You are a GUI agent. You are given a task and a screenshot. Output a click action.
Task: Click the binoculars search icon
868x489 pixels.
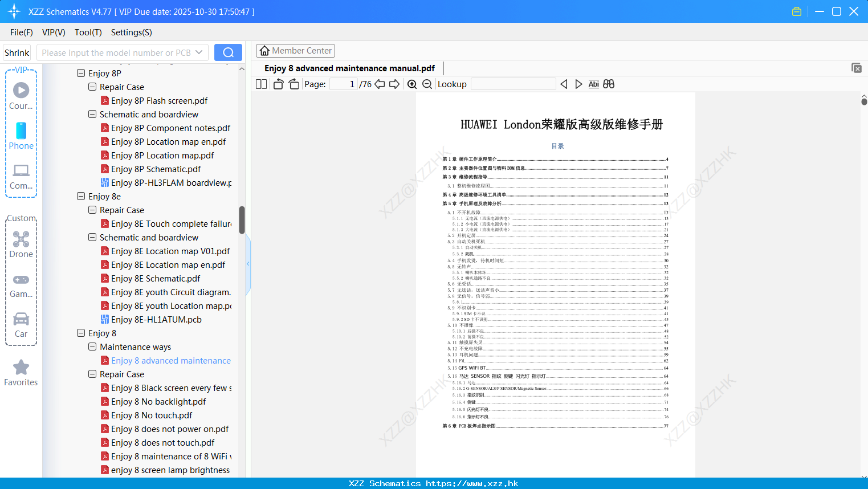609,84
